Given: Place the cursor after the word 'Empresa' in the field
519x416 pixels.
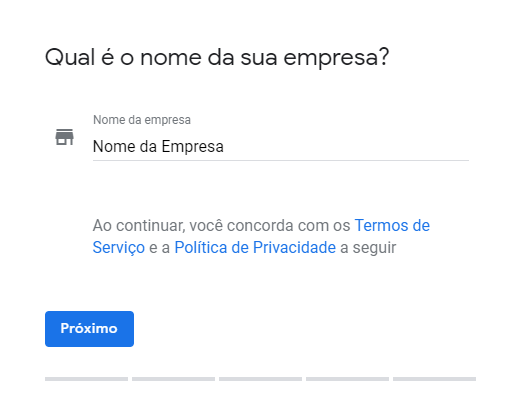Looking at the screenshot, I should [x=224, y=147].
